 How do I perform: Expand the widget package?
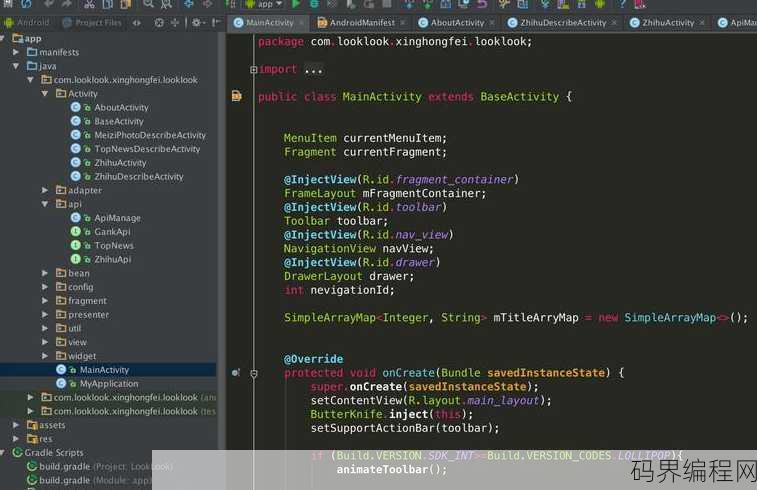coord(45,356)
